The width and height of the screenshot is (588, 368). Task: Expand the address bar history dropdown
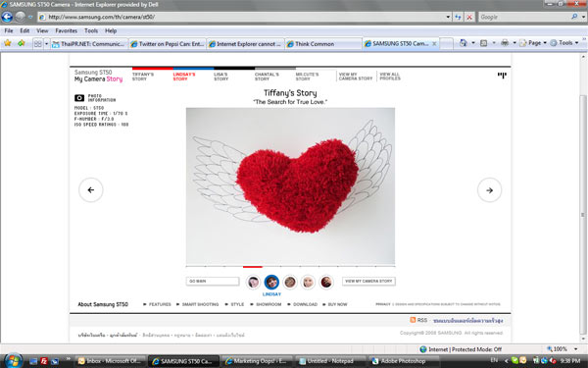(x=448, y=17)
